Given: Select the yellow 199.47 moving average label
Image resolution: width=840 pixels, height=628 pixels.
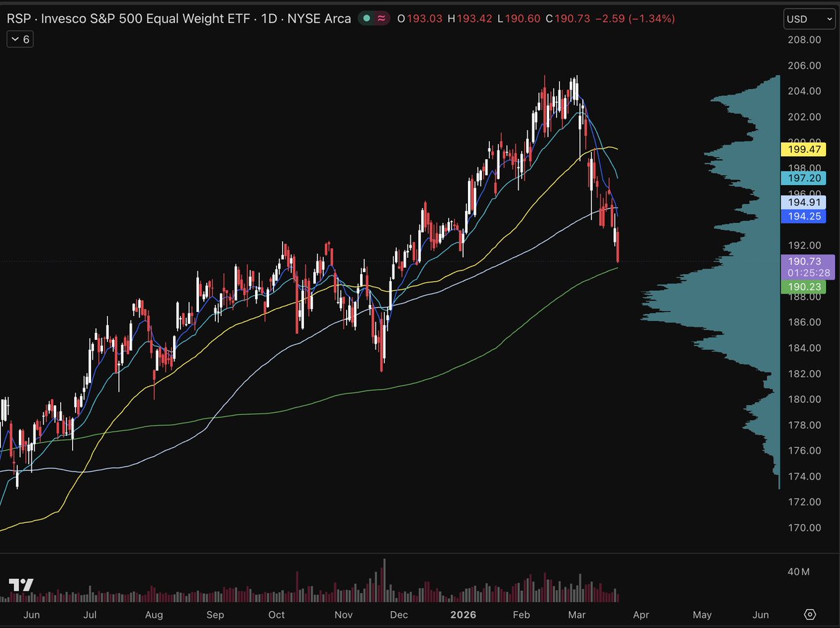Looking at the screenshot, I should [x=804, y=149].
